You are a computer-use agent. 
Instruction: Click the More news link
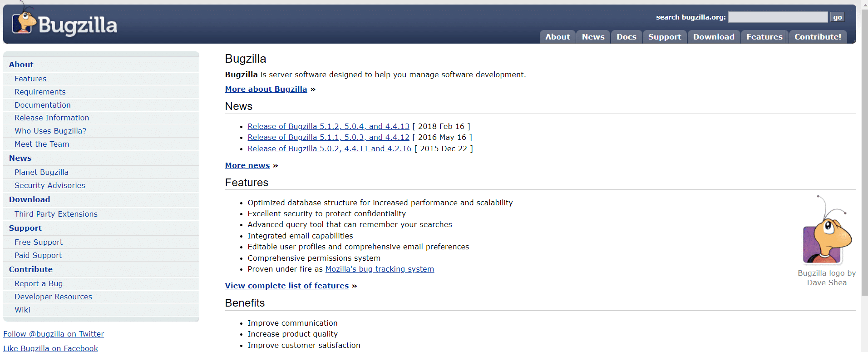[247, 165]
